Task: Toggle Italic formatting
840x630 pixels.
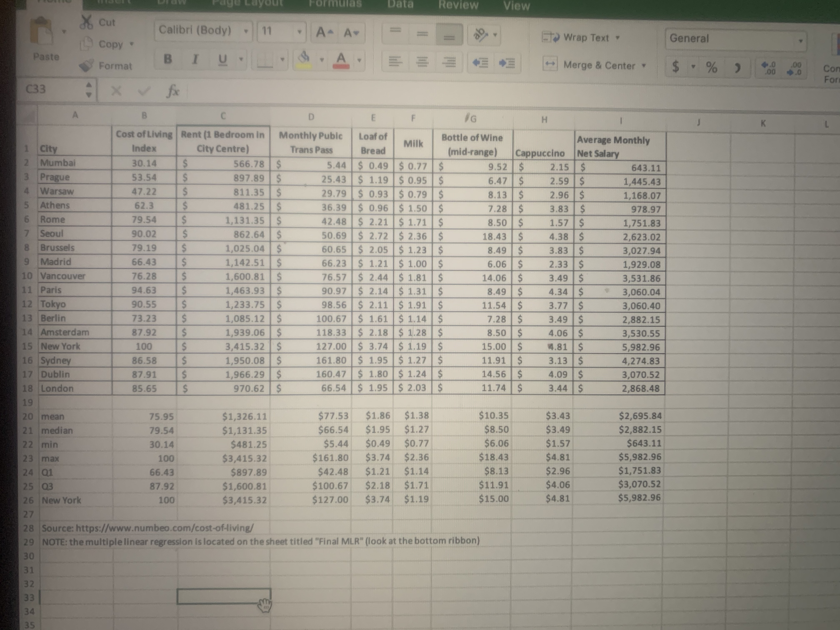Action: pos(195,59)
